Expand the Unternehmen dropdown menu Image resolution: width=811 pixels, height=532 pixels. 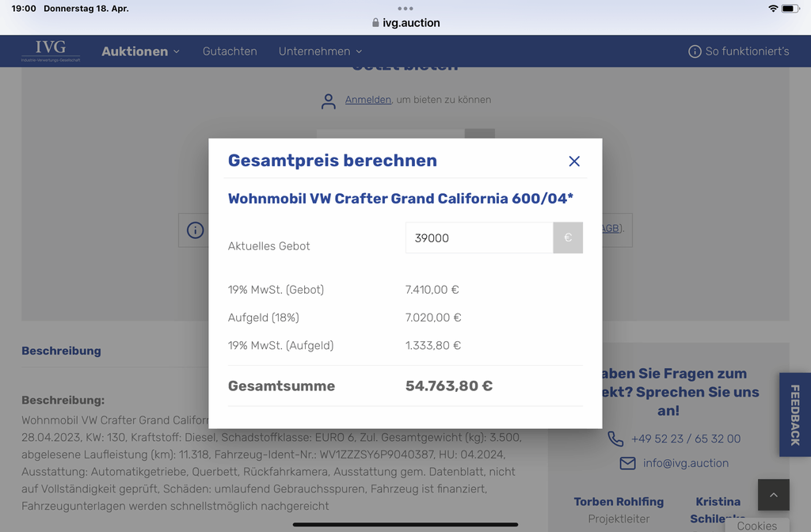point(320,51)
